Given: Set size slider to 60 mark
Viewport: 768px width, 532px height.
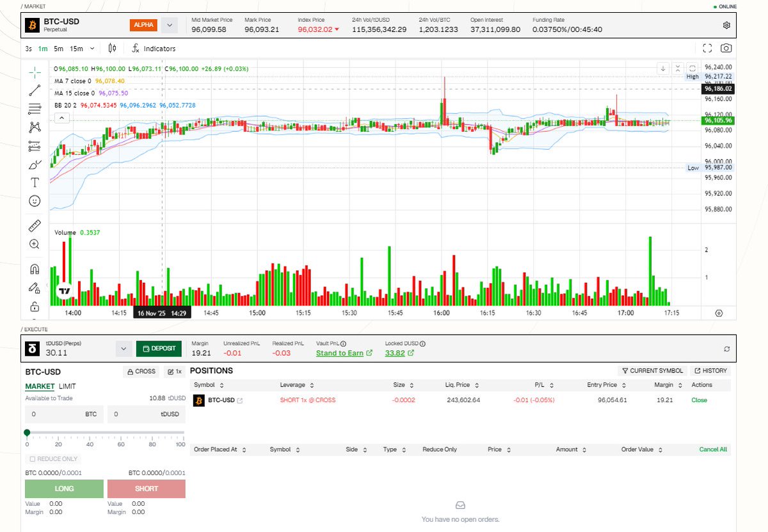Looking at the screenshot, I should 121,433.
